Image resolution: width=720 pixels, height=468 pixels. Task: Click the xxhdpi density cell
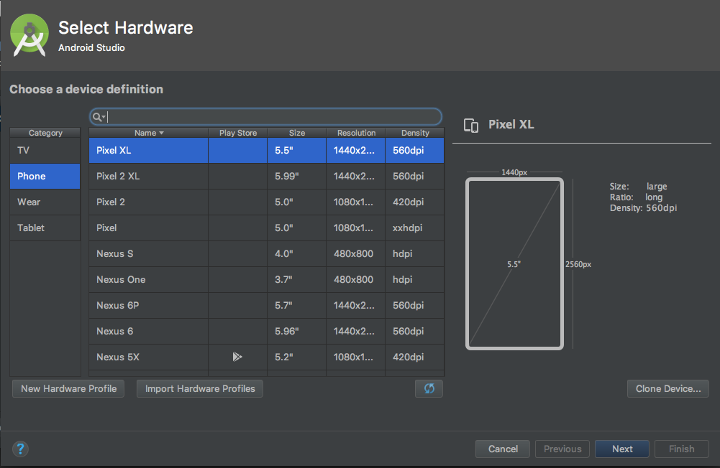[x=415, y=228]
